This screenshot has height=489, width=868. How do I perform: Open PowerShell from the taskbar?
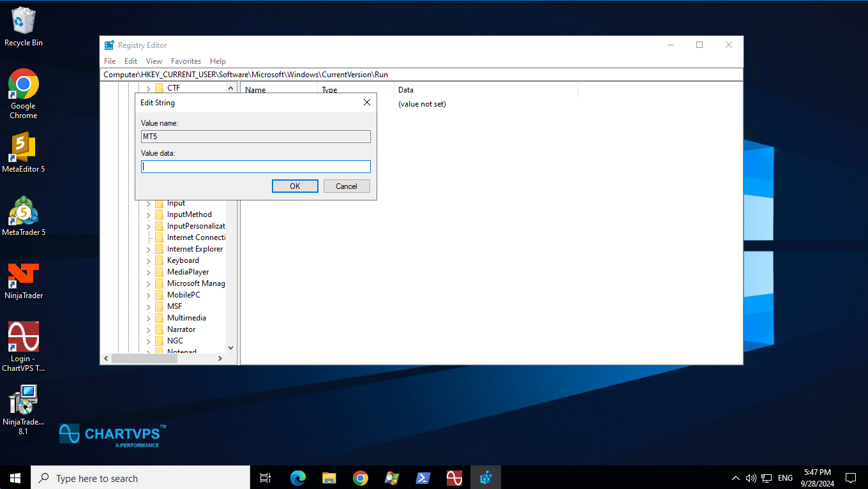[423, 478]
